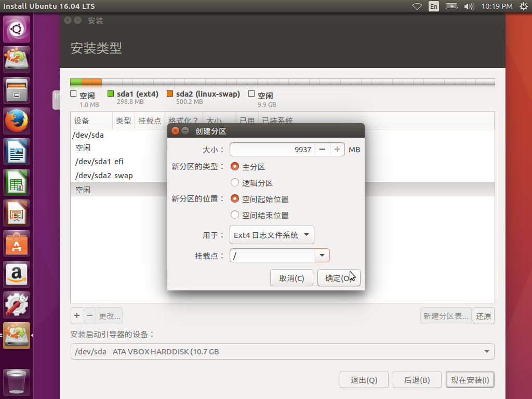
Task: Click the 设备 column header
Action: pos(91,121)
